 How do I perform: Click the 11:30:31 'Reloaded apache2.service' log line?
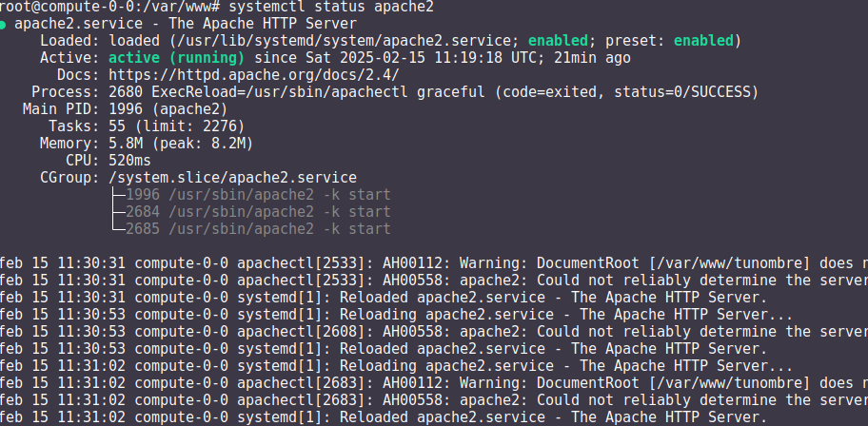[x=384, y=298]
